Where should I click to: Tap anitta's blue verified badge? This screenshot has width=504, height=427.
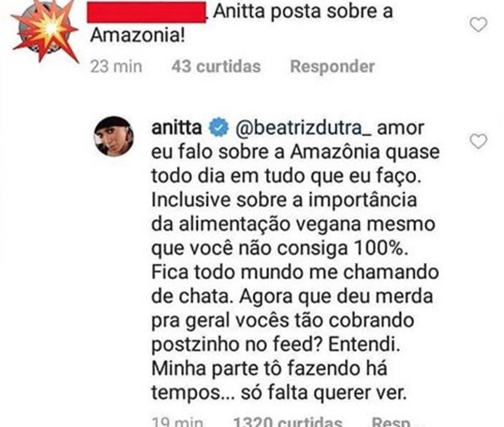click(x=218, y=127)
